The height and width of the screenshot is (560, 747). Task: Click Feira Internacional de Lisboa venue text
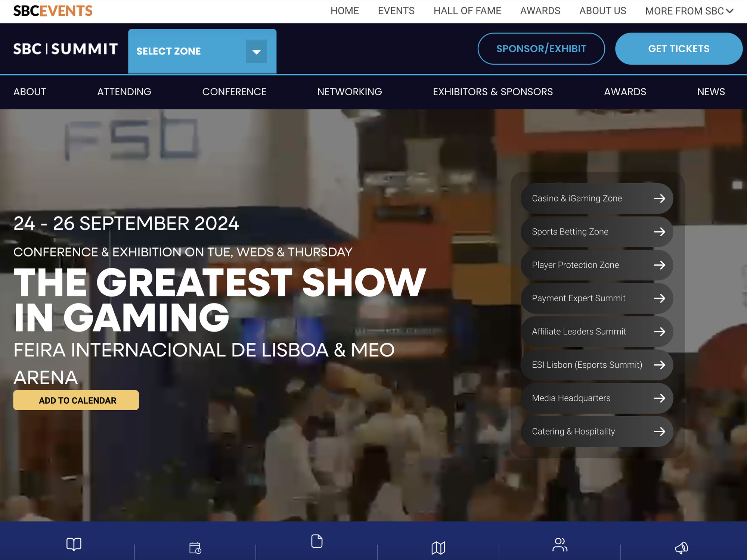tap(204, 364)
